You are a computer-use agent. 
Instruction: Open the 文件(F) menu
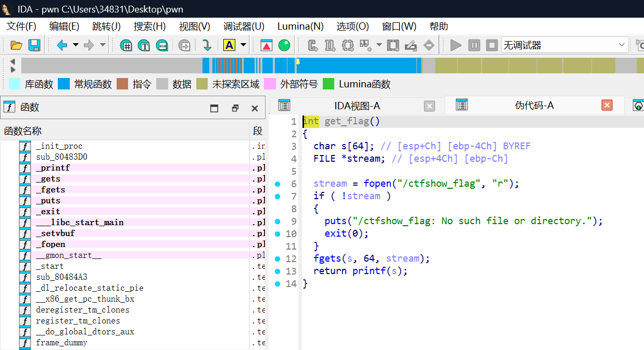coord(21,26)
